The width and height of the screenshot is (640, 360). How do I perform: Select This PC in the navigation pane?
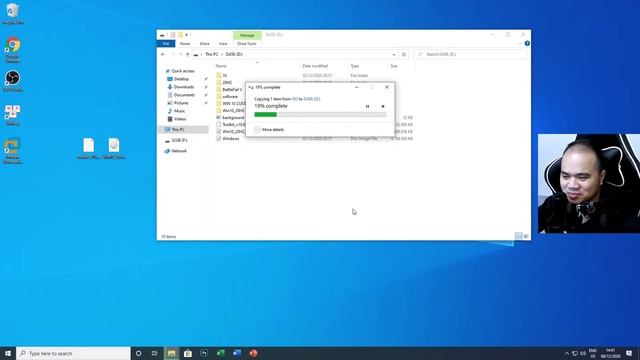(183, 129)
